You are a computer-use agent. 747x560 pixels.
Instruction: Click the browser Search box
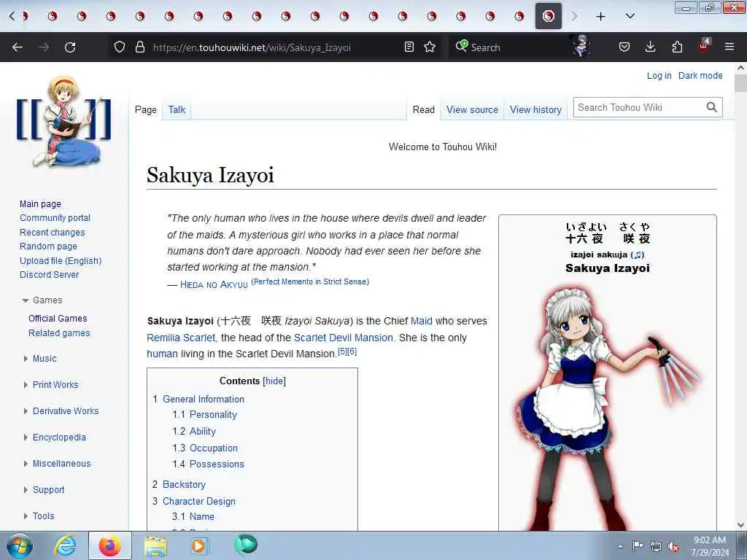(508, 47)
